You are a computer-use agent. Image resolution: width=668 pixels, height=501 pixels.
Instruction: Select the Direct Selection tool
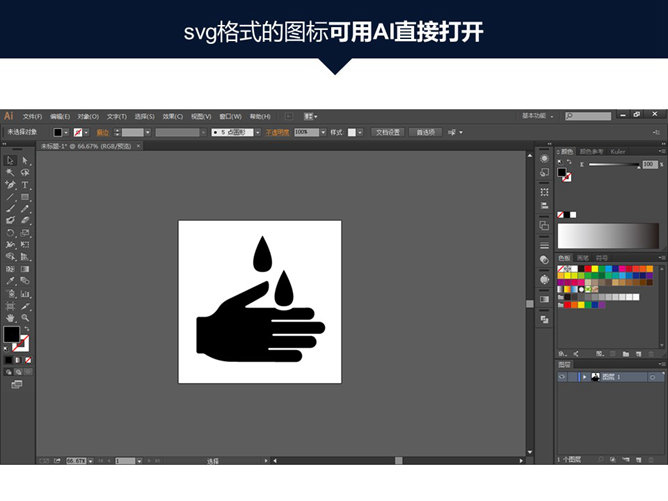tap(25, 160)
